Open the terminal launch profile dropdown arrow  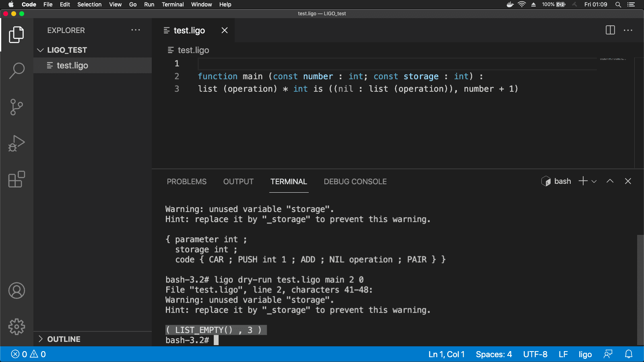pyautogui.click(x=594, y=181)
